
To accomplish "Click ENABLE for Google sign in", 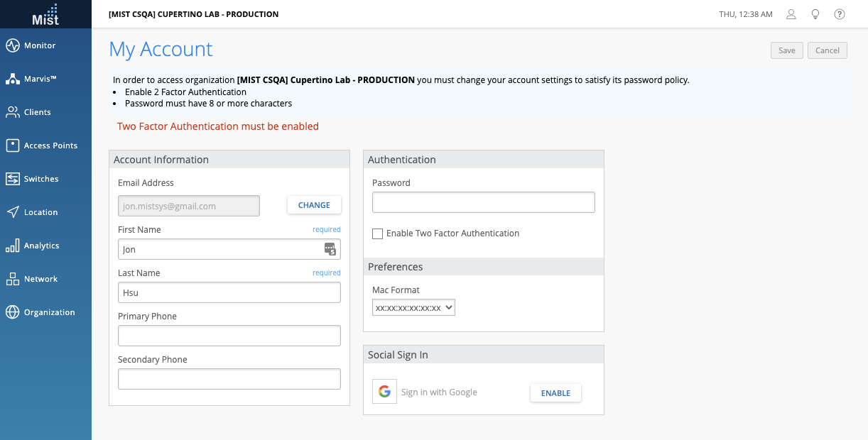I will 555,393.
